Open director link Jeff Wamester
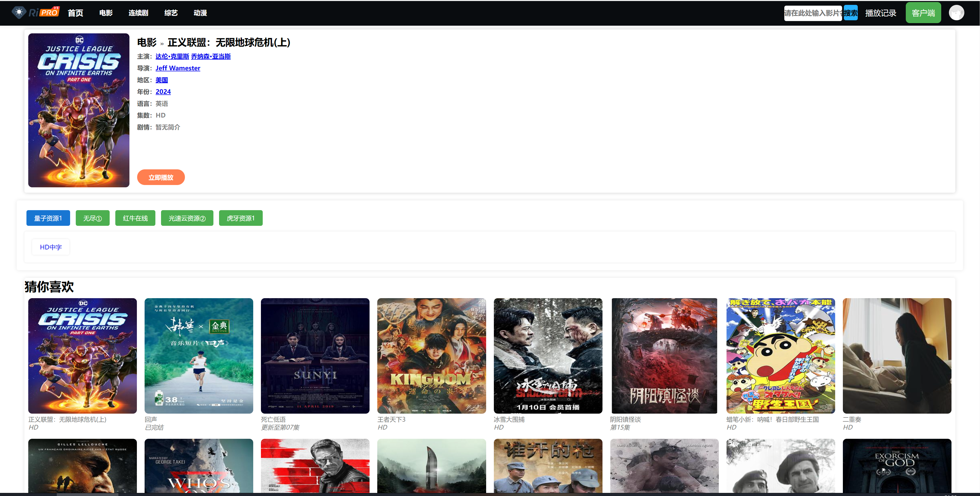The image size is (980, 496). (x=178, y=68)
